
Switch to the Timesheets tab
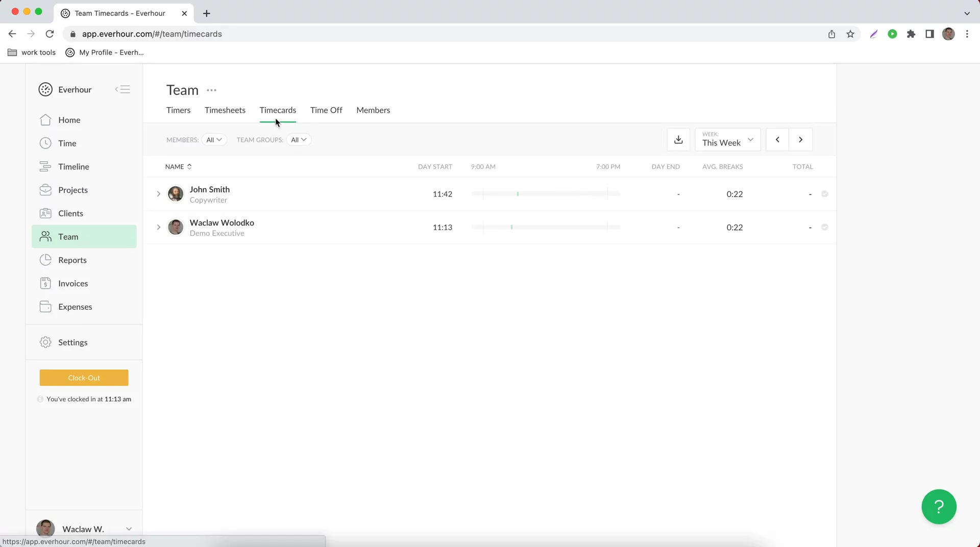pyautogui.click(x=225, y=110)
